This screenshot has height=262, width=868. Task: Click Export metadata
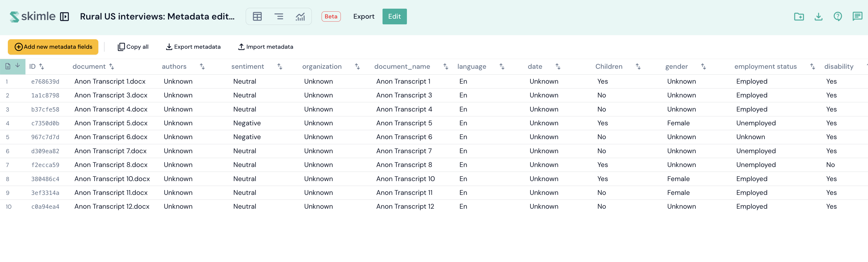click(x=193, y=47)
